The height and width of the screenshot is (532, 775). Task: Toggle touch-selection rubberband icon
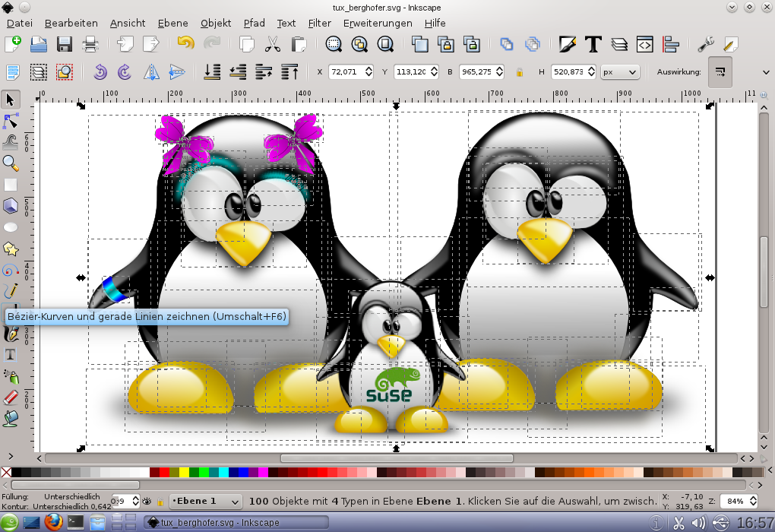[65, 72]
